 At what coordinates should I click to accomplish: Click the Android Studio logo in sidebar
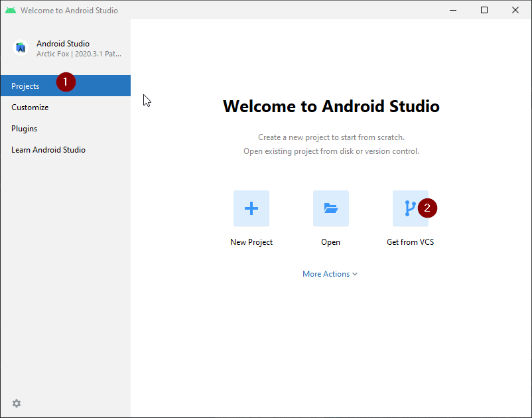(21, 48)
